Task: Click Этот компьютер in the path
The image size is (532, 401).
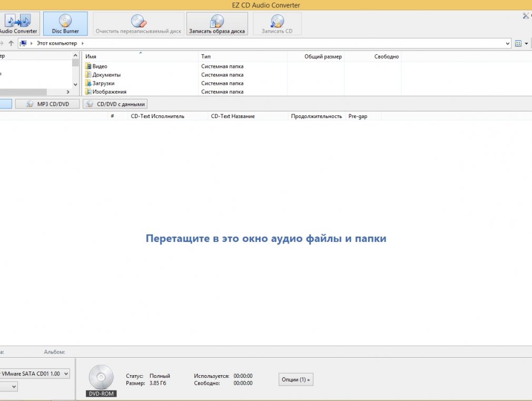Action: [x=57, y=43]
